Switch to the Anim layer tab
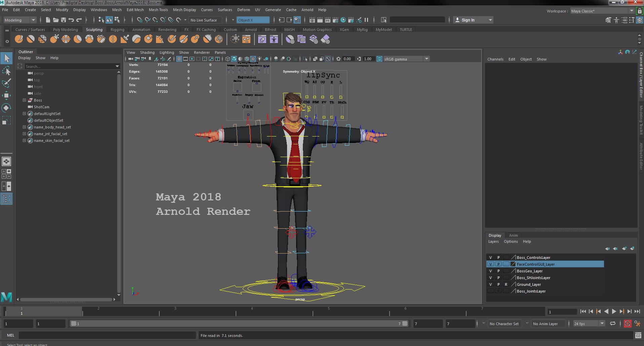644x346 pixels. tap(513, 235)
